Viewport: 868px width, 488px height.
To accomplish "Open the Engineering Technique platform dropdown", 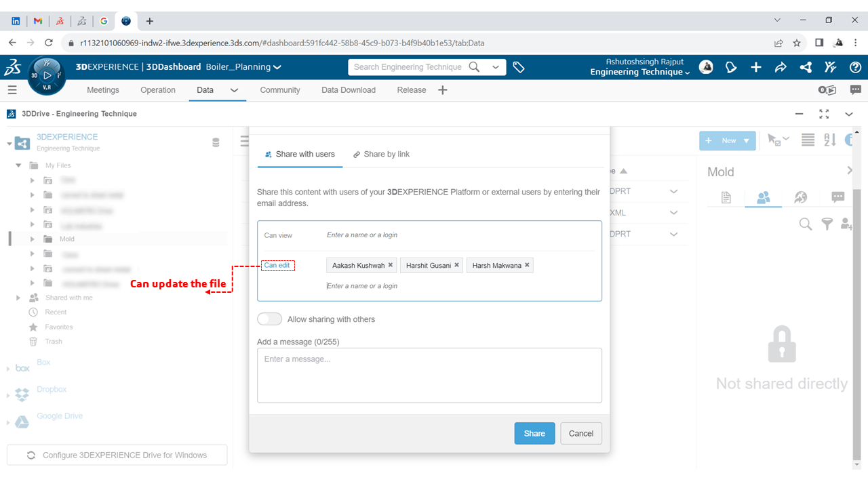I will (687, 73).
